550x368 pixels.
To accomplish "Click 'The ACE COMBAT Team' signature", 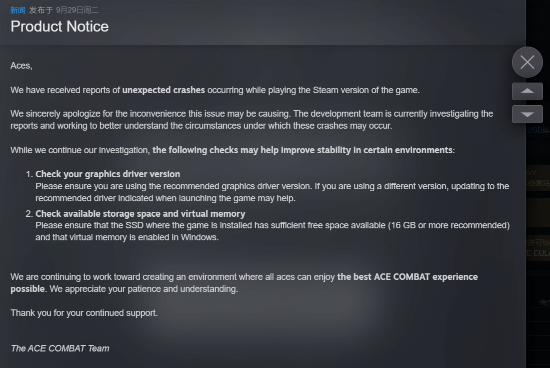I will [60, 348].
